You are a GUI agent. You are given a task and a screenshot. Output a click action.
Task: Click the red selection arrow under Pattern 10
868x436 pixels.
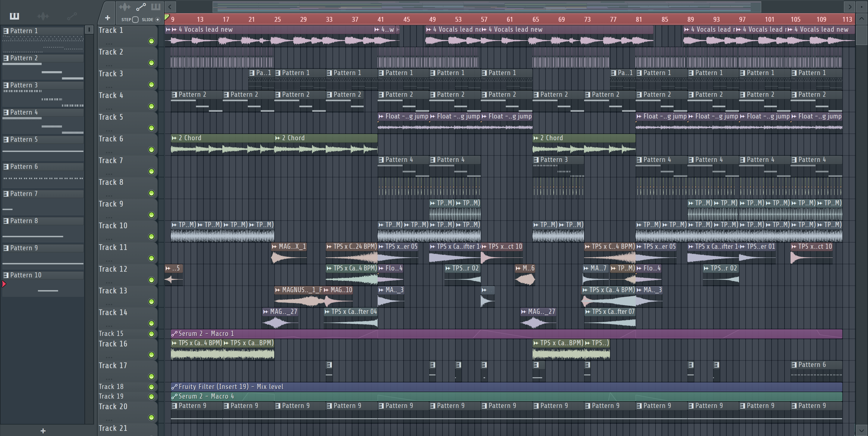pos(4,284)
